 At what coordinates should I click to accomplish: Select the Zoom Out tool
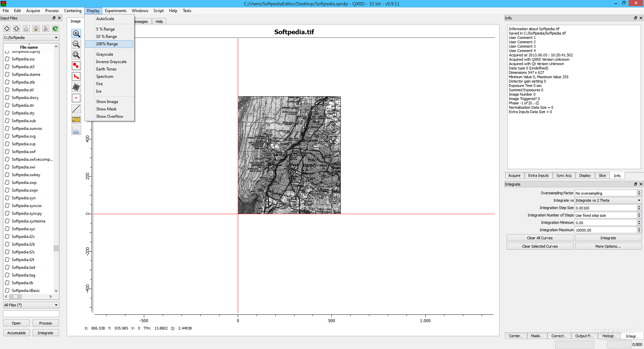76,44
